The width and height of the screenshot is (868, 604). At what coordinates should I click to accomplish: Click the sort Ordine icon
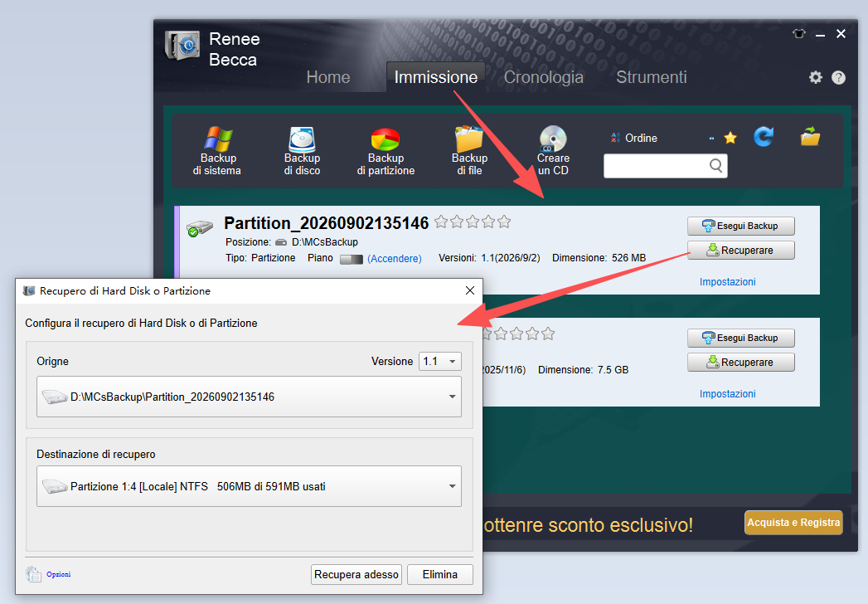615,138
